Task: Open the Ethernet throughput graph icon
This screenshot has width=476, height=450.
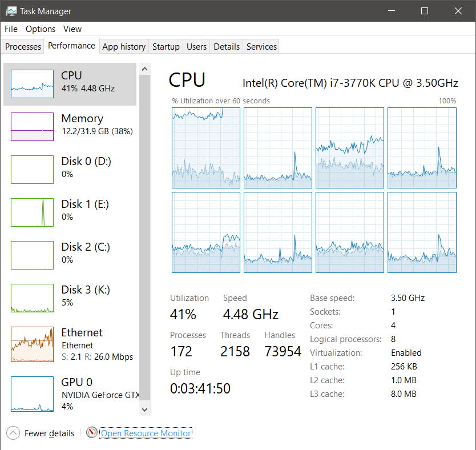Action: (32, 344)
